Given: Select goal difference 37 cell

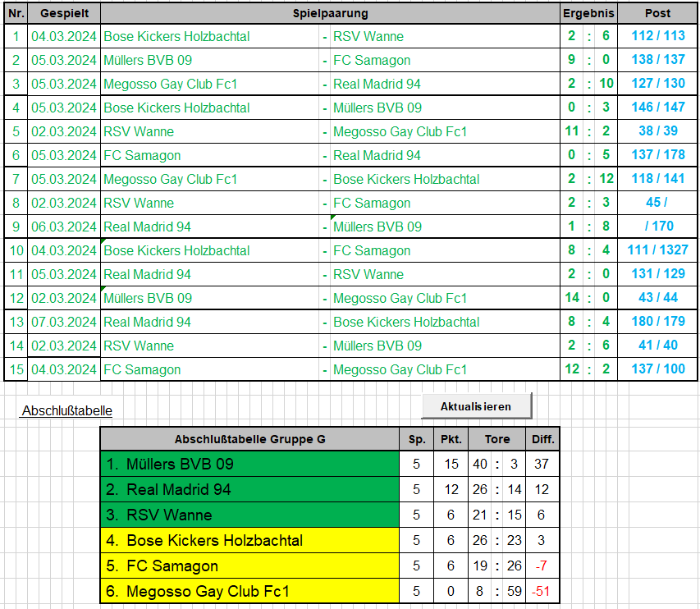Looking at the screenshot, I should [x=542, y=464].
